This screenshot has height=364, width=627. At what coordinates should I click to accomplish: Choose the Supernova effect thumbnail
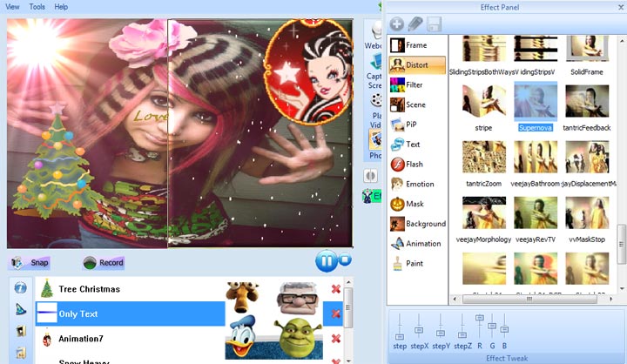click(x=536, y=101)
